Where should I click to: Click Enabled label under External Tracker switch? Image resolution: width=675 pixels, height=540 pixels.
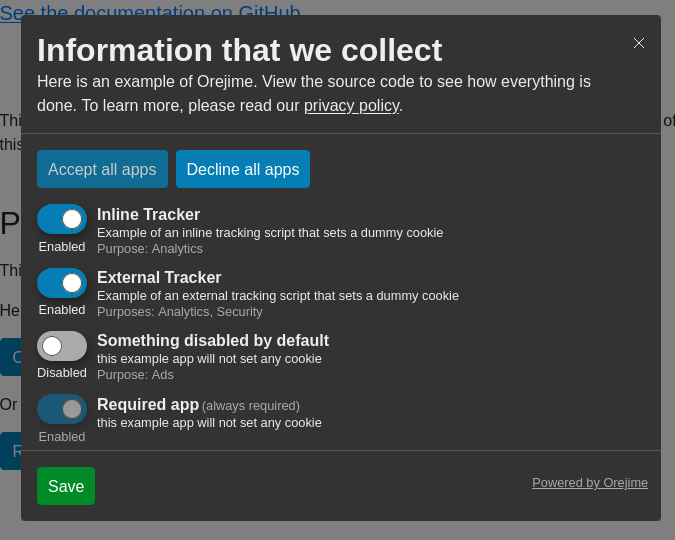(62, 310)
